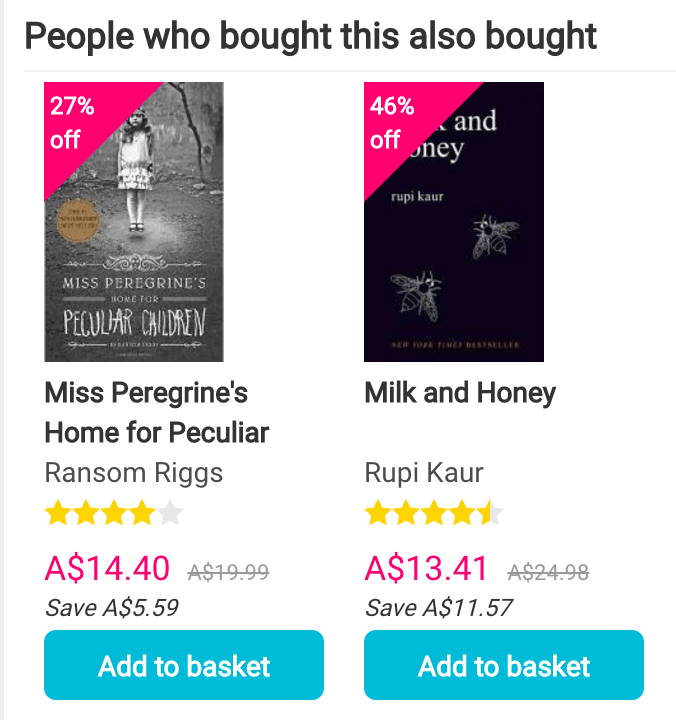Add Milk and Honey to basket
Viewport: 676px width, 720px height.
tap(504, 665)
